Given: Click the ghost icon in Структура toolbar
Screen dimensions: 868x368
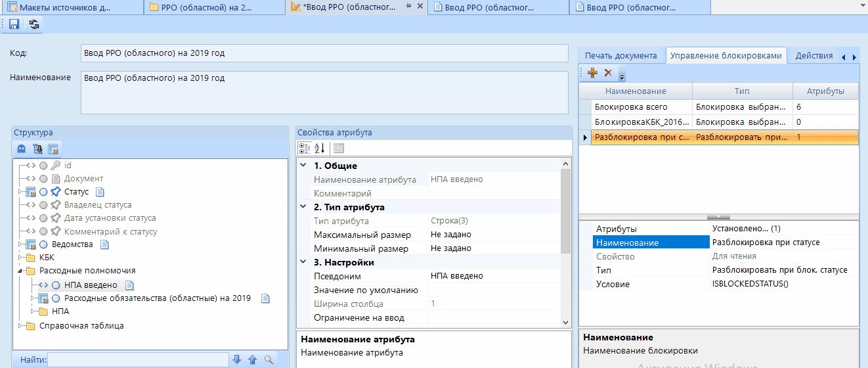Looking at the screenshot, I should pyautogui.click(x=22, y=149).
